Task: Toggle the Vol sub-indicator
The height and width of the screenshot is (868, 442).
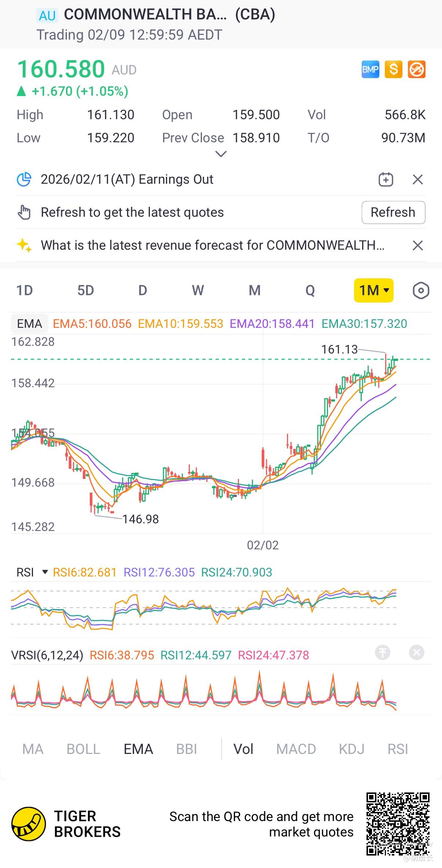Action: point(243,749)
